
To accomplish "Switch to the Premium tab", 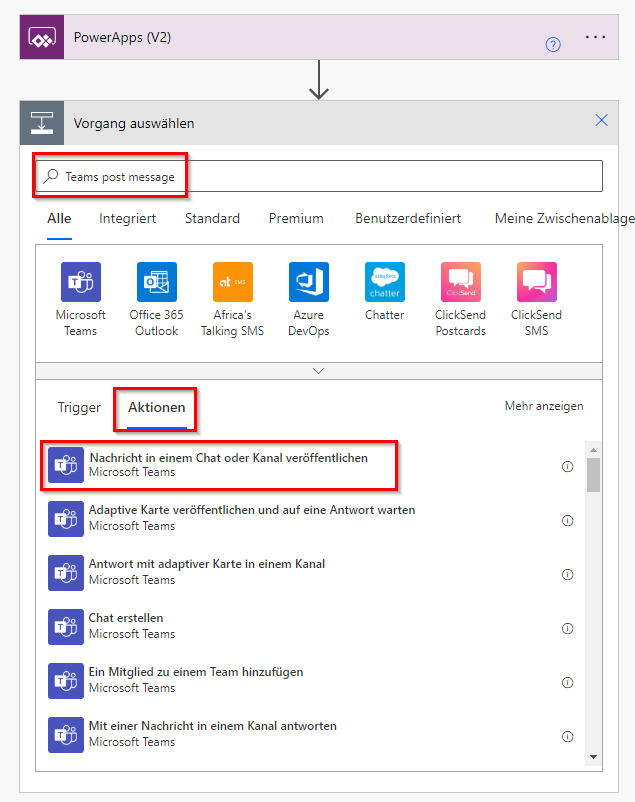I will [x=296, y=218].
